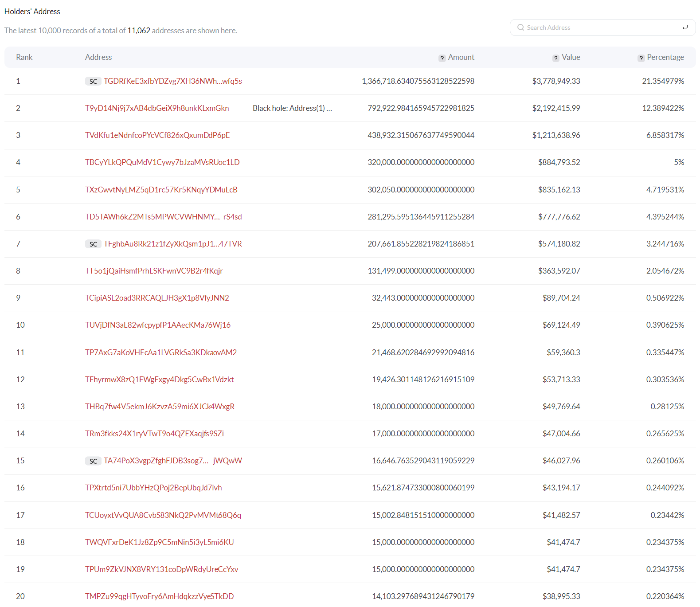Open address TRm3fkks24X1ryVTwT9o4QZEXaqjfs9SZi
Viewport: 700px width, 607px height.
tap(154, 434)
